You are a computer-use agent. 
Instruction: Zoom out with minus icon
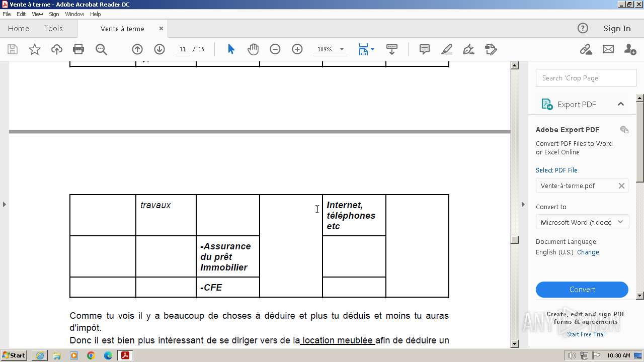275,49
